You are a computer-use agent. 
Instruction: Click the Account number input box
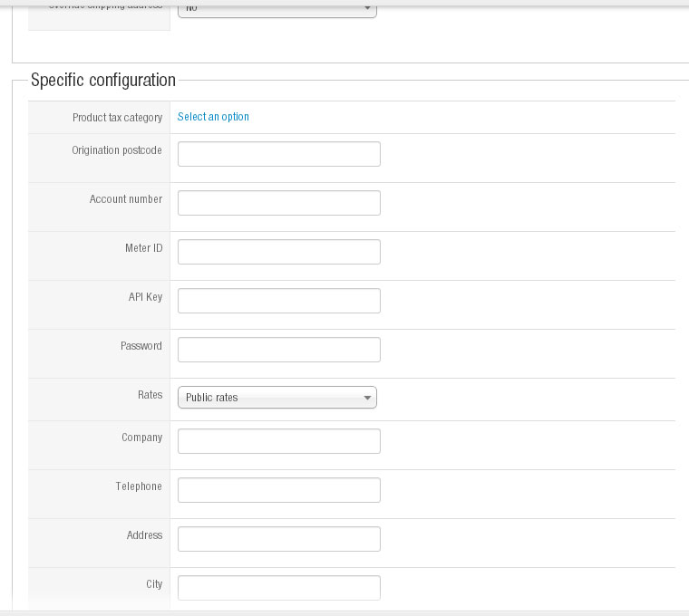pos(278,203)
